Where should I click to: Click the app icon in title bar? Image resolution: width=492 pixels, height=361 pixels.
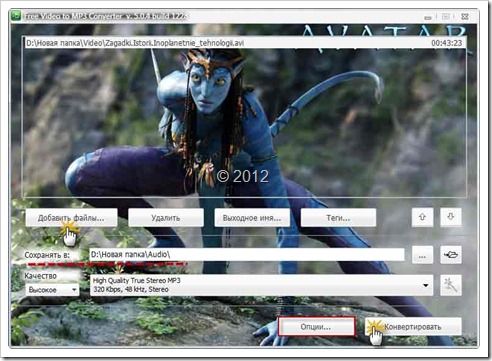click(x=15, y=15)
